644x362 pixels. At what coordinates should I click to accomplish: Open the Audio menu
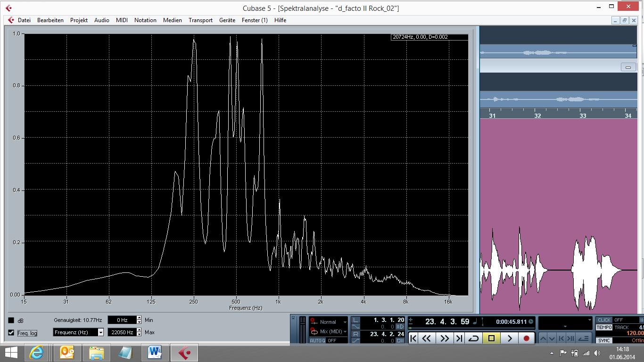click(x=101, y=20)
